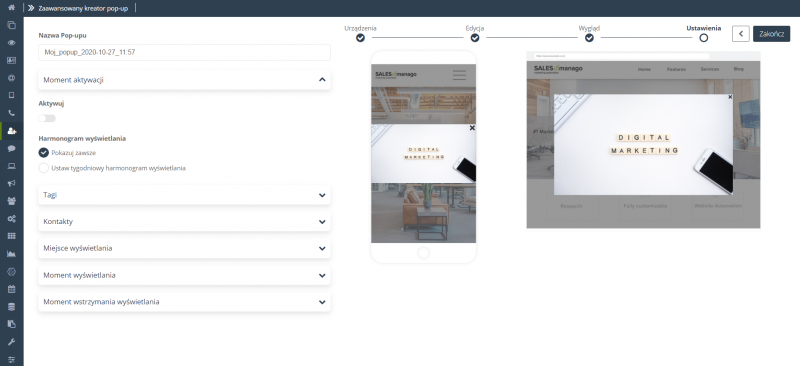Collapse the 'Moment aktywacji' section
The width and height of the screenshot is (800, 366).
tap(184, 80)
